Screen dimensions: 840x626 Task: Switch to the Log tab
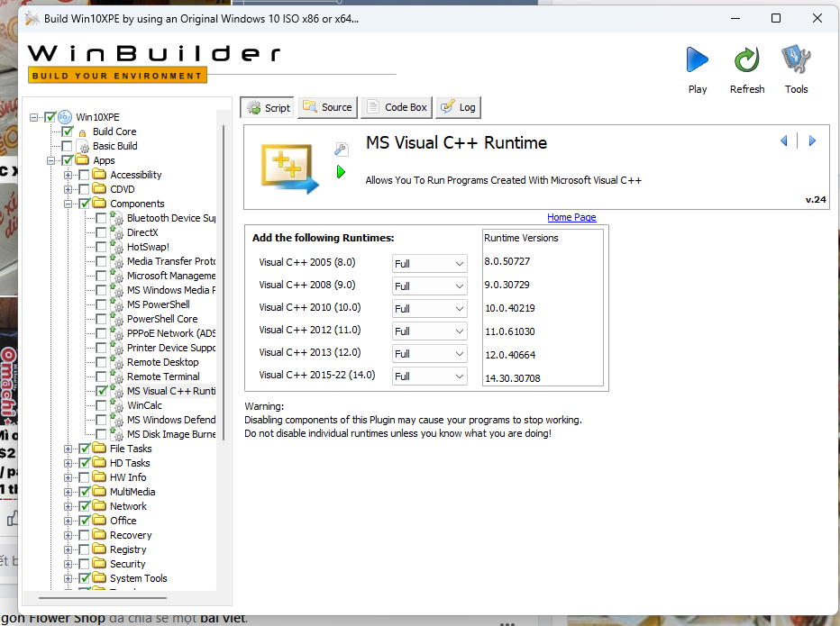(x=459, y=107)
